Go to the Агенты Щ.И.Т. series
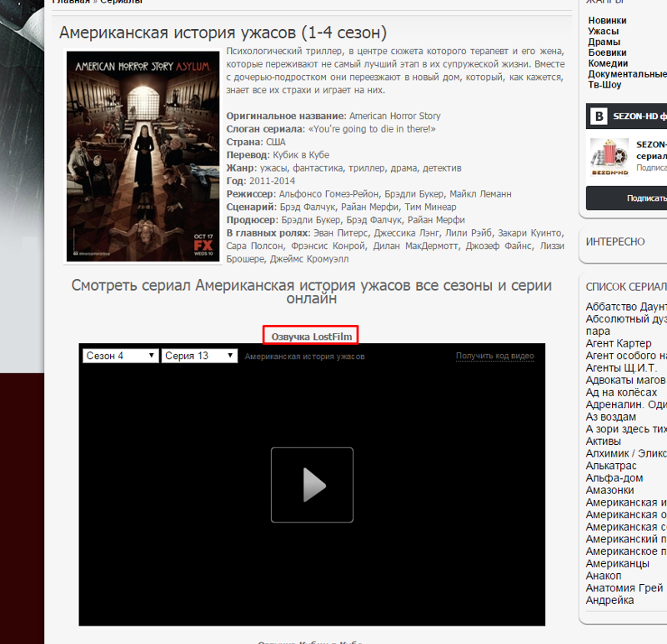The image size is (667, 644). (x=621, y=367)
